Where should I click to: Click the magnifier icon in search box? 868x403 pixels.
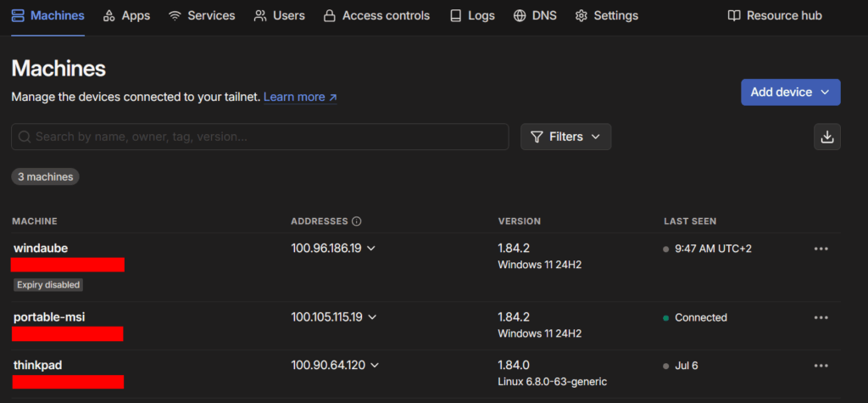pos(25,137)
